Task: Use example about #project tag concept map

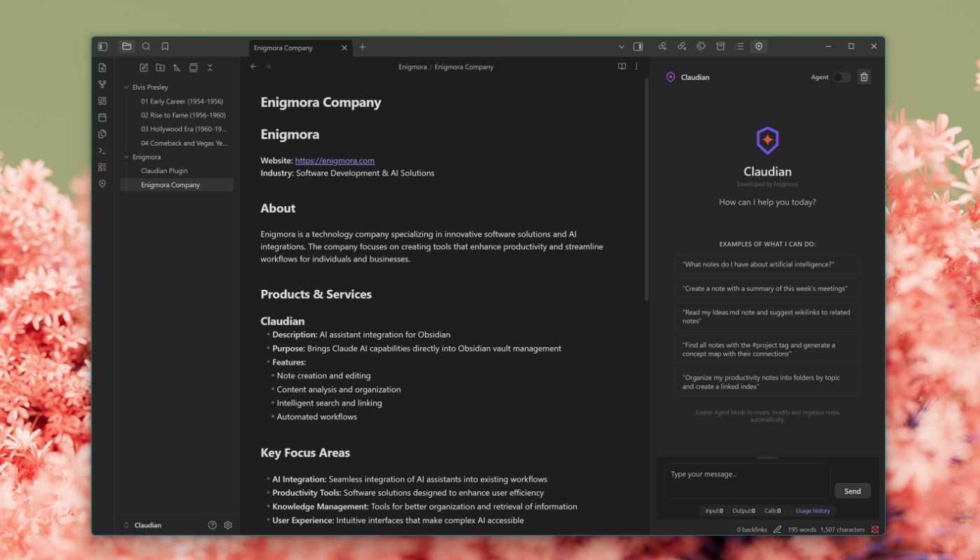Action: (767, 349)
